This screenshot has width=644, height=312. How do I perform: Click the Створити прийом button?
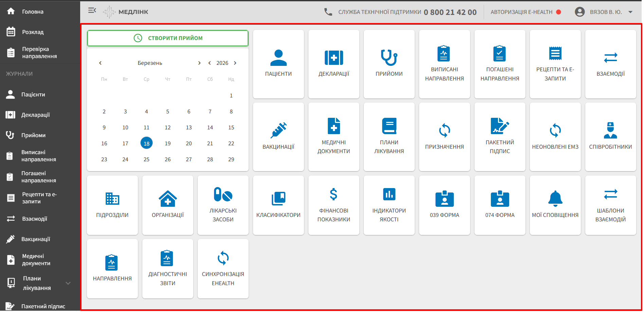168,38
